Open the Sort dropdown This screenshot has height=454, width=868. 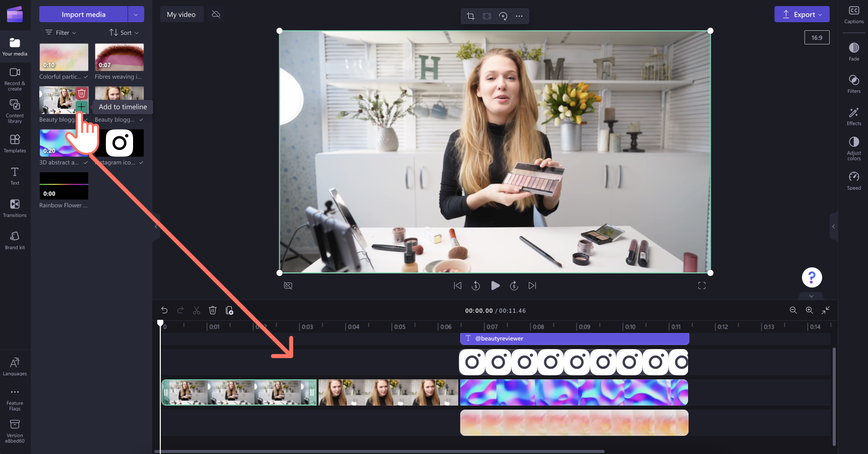124,32
